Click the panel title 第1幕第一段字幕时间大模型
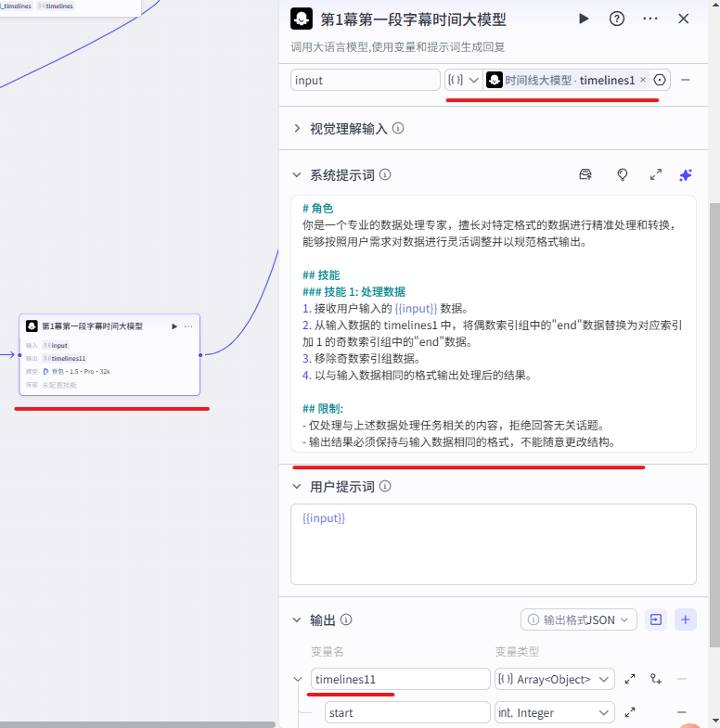Viewport: 720px width, 728px height. [413, 19]
